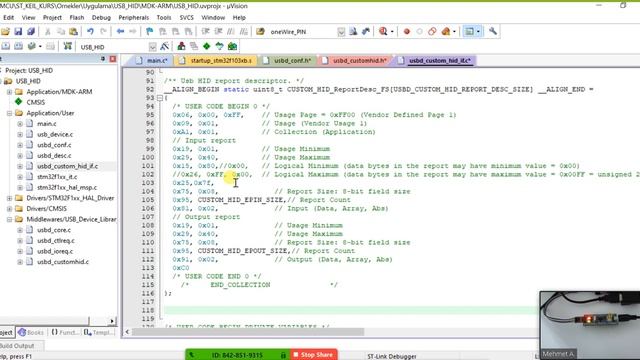Screen dimensions: 640x360
Task: Close the Project panel with red X
Action: [x=113, y=59]
